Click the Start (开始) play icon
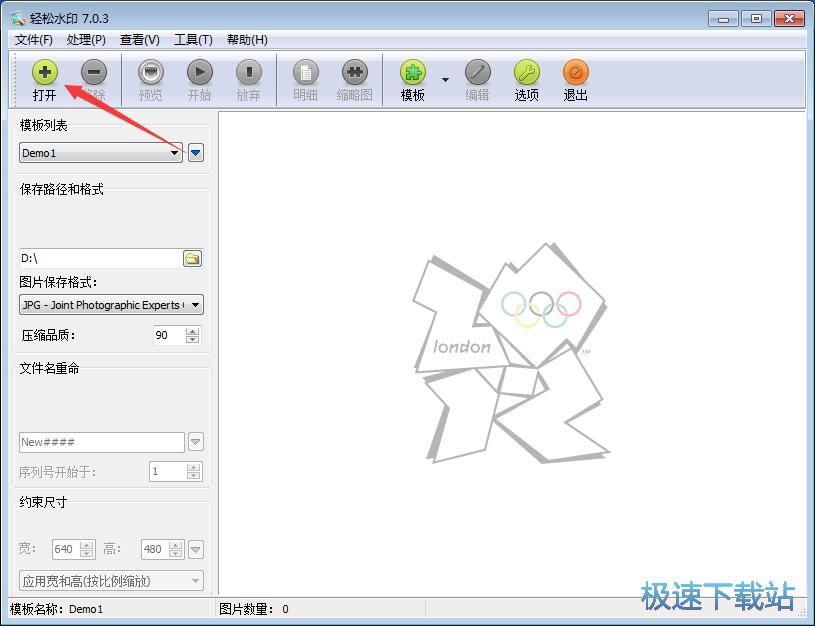This screenshot has width=815, height=626. 199,73
